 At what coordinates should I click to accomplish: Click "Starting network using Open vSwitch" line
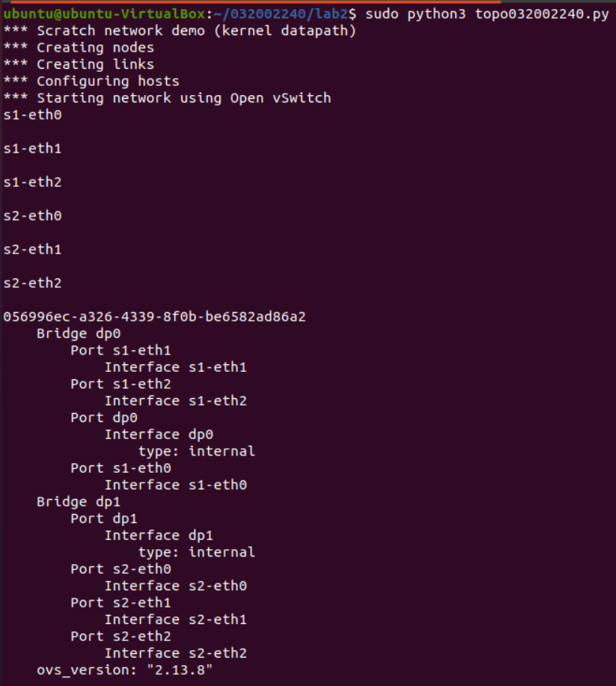(167, 98)
